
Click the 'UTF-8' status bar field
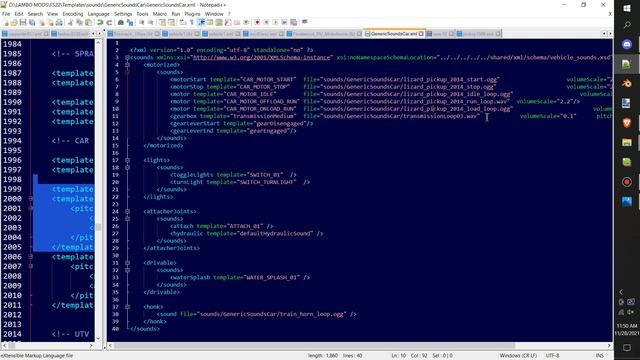tap(553, 356)
